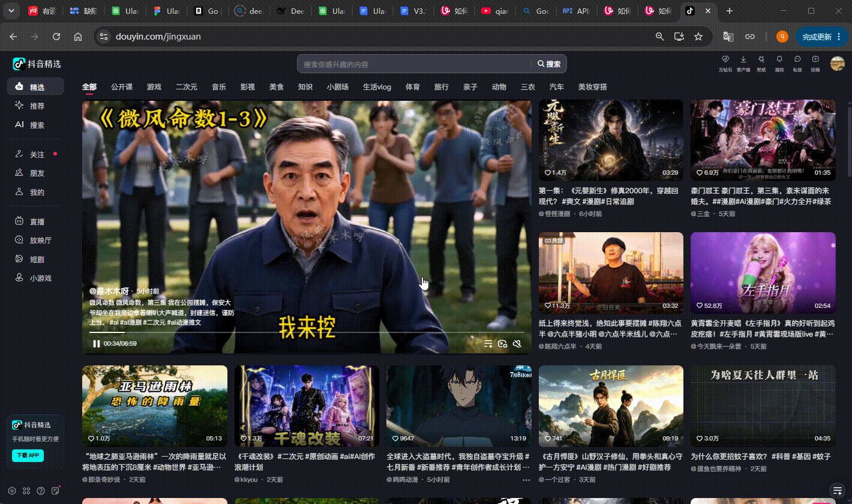This screenshot has width=852, height=504.
Task: Click the 下载 APP button
Action: coord(28,455)
